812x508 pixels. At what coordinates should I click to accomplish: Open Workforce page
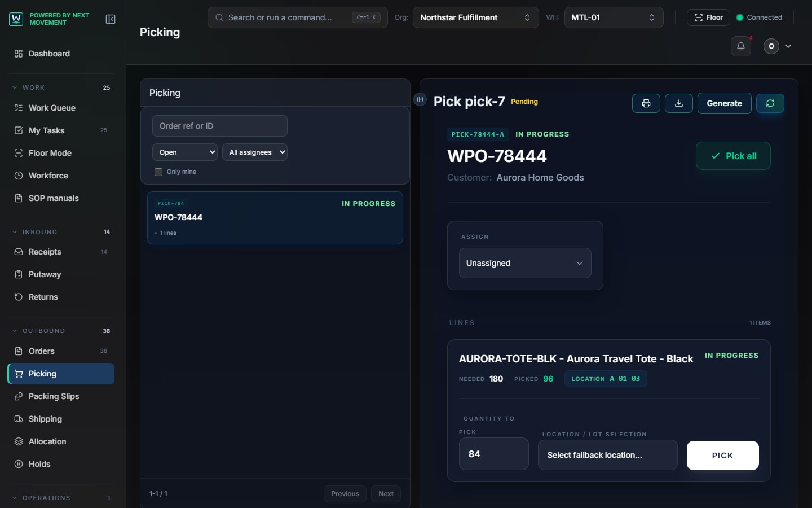coord(61,176)
